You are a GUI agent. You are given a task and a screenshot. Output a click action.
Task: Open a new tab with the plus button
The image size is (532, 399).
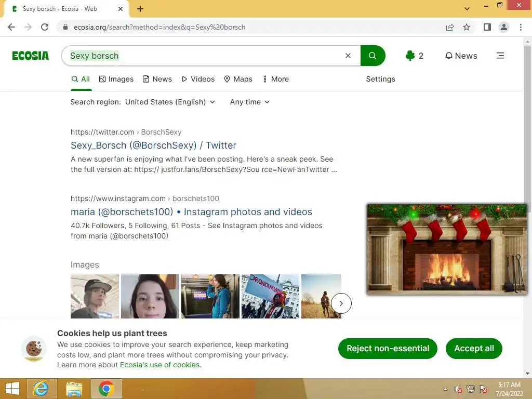click(140, 9)
